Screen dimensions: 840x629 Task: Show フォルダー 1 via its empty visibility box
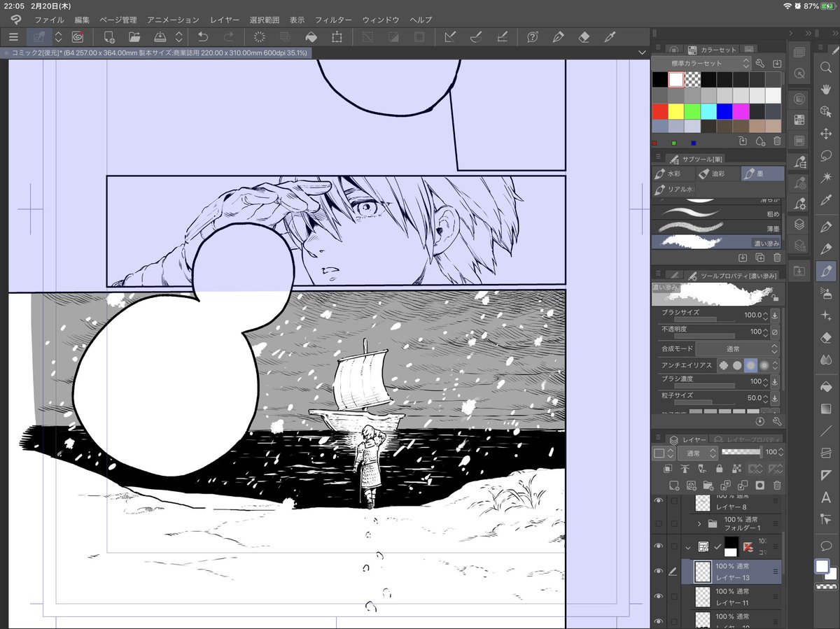pos(658,523)
